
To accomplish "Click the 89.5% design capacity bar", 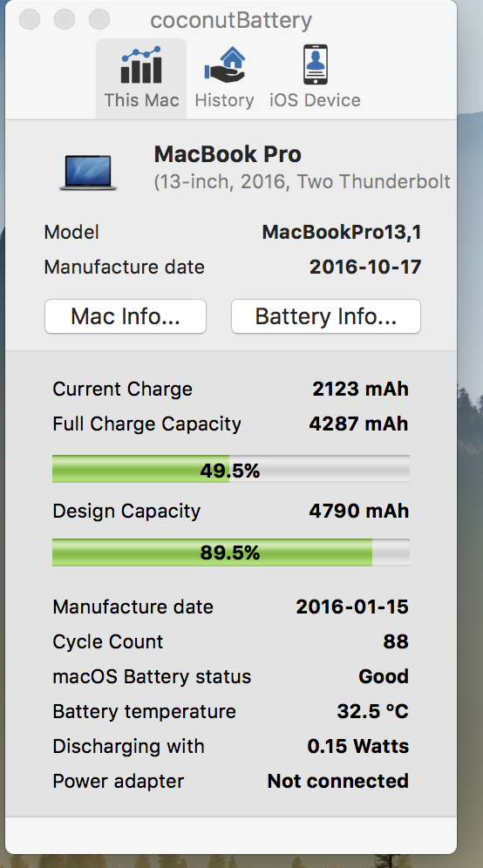I will click(231, 552).
